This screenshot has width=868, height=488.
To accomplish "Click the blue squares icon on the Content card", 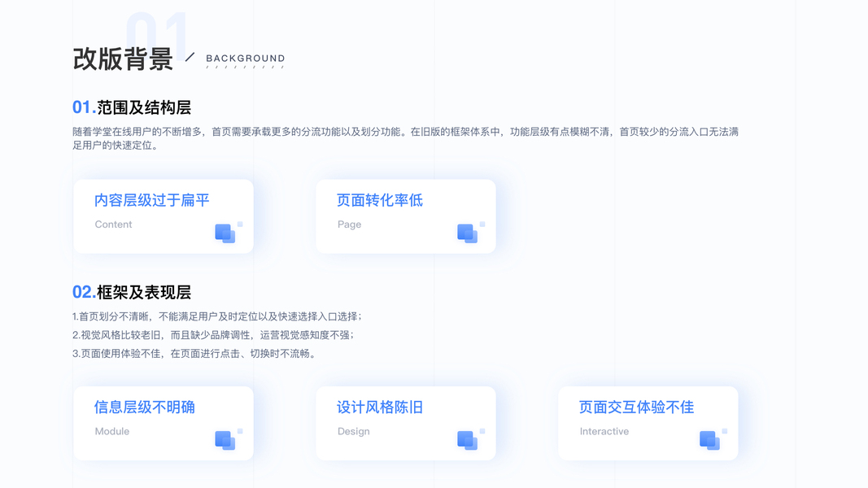I will (228, 233).
